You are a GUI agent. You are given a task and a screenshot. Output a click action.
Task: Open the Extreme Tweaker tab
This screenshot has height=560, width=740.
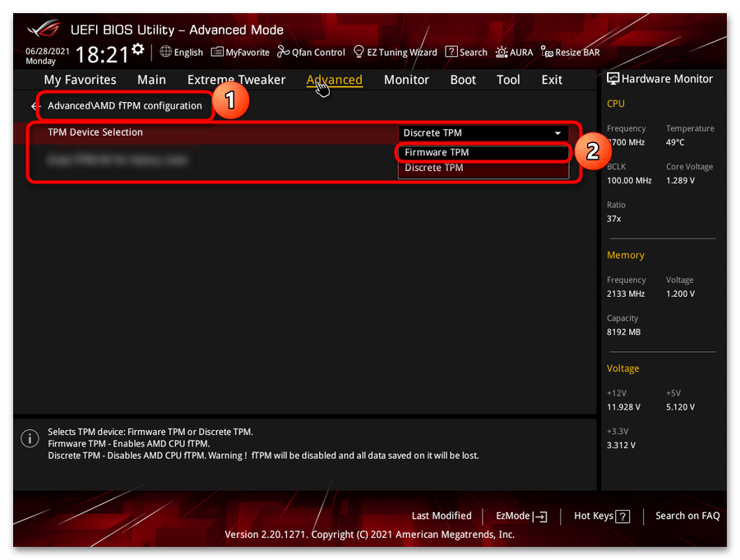[x=237, y=80]
